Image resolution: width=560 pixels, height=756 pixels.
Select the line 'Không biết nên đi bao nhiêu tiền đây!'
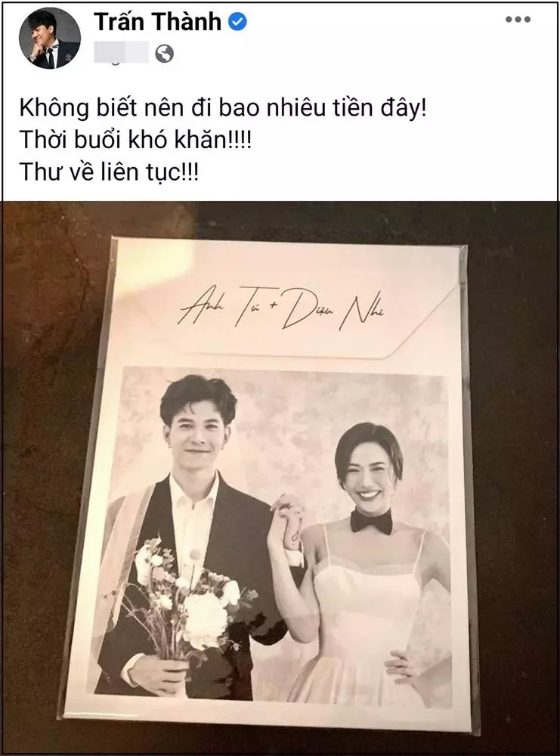pyautogui.click(x=223, y=110)
